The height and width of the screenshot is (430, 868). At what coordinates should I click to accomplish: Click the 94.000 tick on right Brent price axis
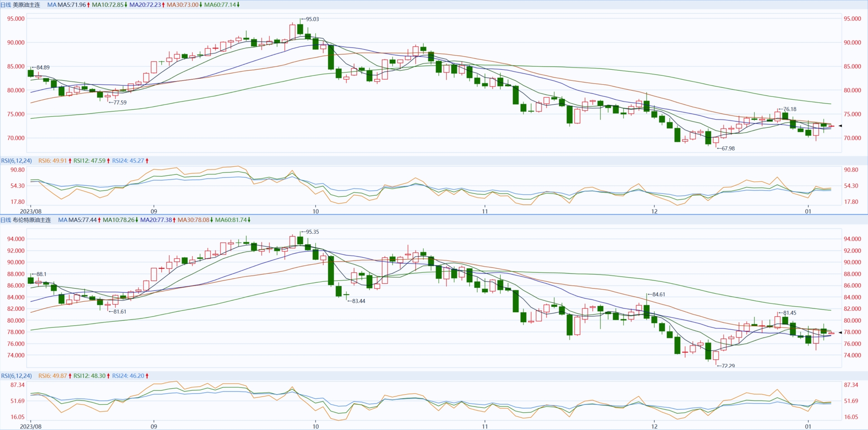coord(853,239)
